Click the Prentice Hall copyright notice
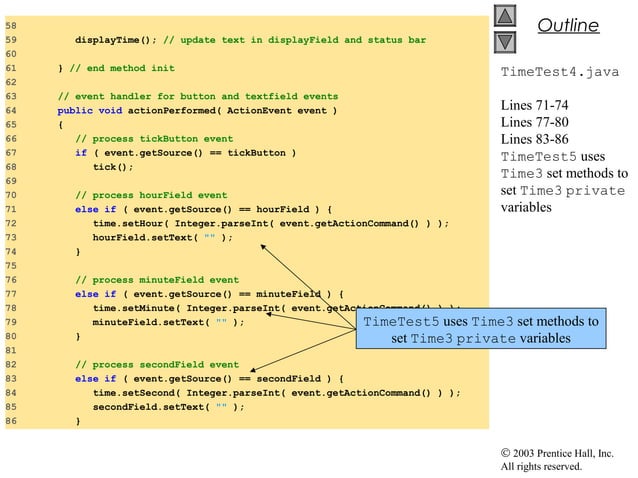638x478 pixels. pyautogui.click(x=557, y=453)
